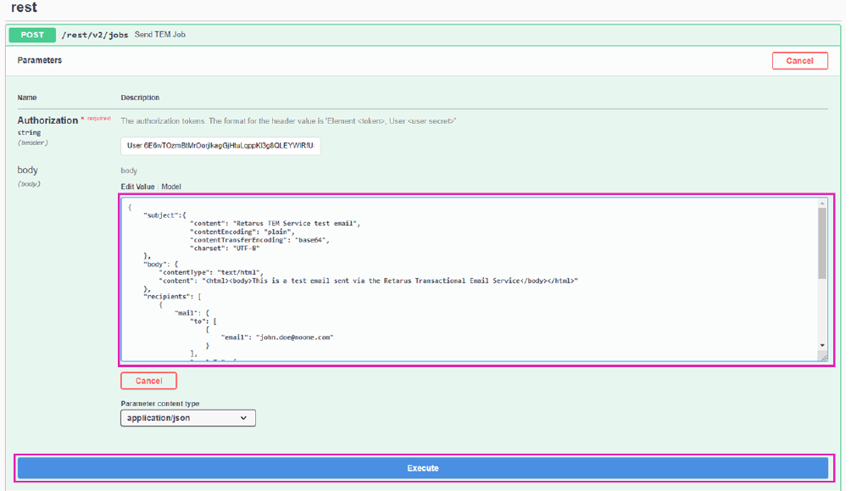Click the /rest/v2/jobs endpoint path
This screenshot has width=868, height=491.
[x=95, y=36]
